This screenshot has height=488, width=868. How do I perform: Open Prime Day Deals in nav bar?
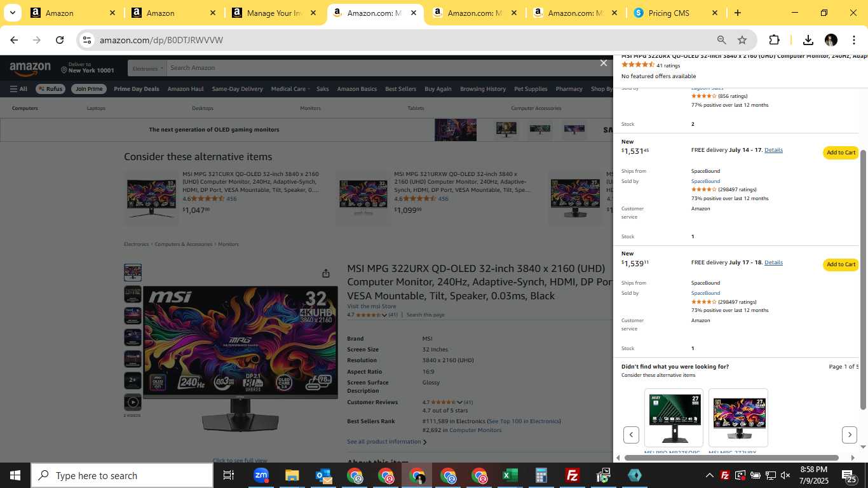pyautogui.click(x=136, y=89)
